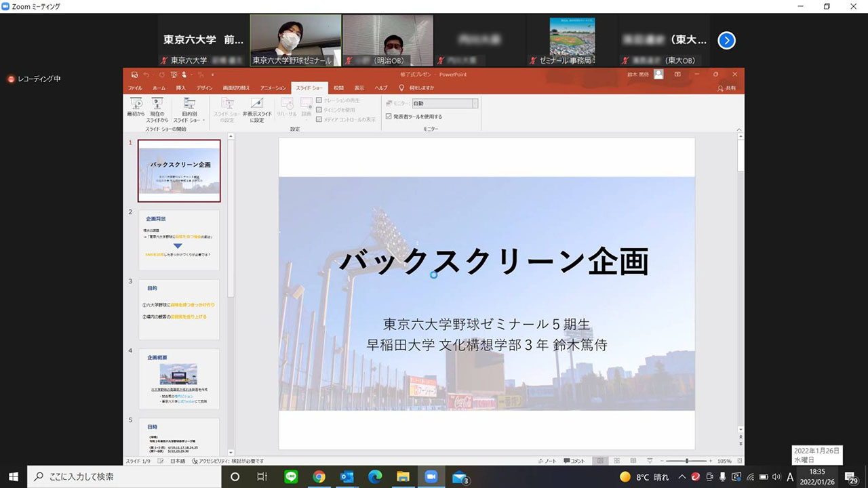The height and width of the screenshot is (488, 868).
Task: Adjust the zoom slider in status bar
Action: (687, 461)
